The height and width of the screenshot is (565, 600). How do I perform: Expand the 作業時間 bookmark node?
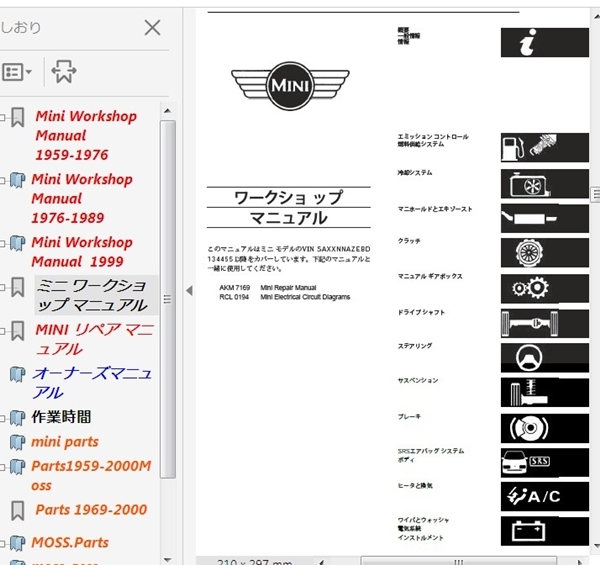click(x=2, y=418)
